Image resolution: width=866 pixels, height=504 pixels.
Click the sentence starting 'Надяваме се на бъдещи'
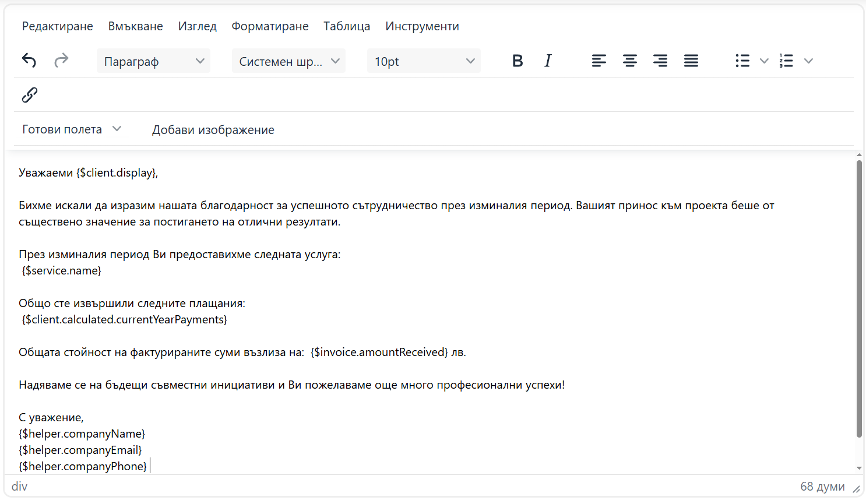click(292, 385)
